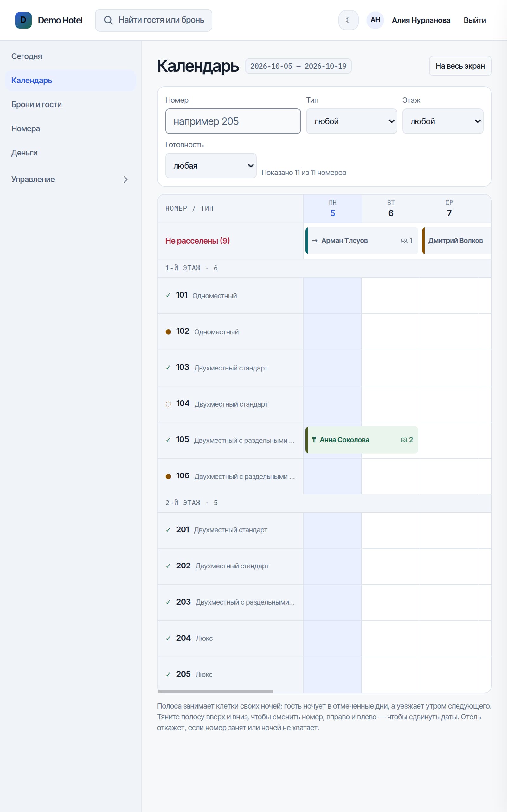This screenshot has height=812, width=507.
Task: Open the Готовность dropdown
Action: (x=211, y=166)
